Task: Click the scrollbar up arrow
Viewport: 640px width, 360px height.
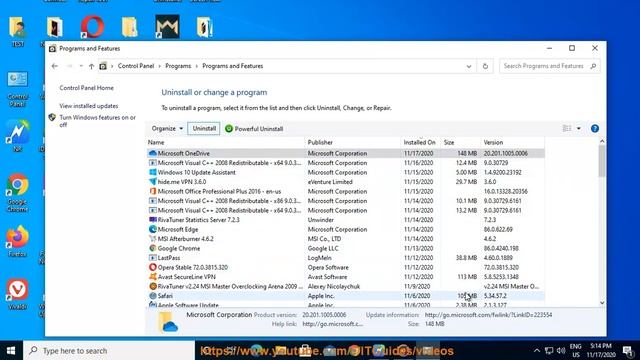Action: pyautogui.click(x=602, y=141)
